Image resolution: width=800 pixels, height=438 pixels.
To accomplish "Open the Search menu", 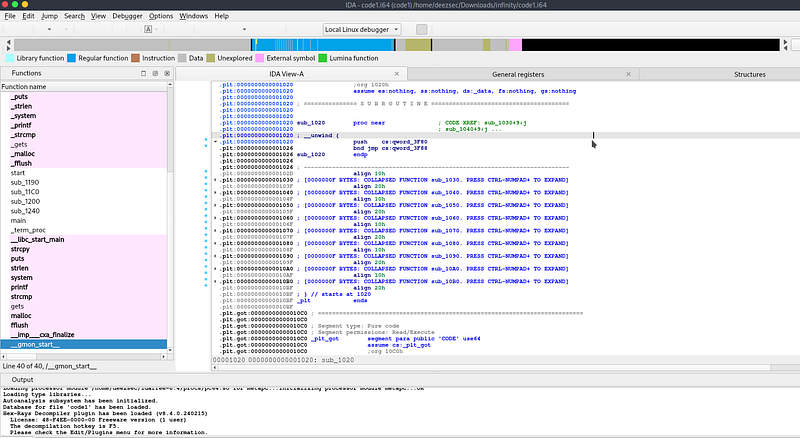I will [x=74, y=16].
